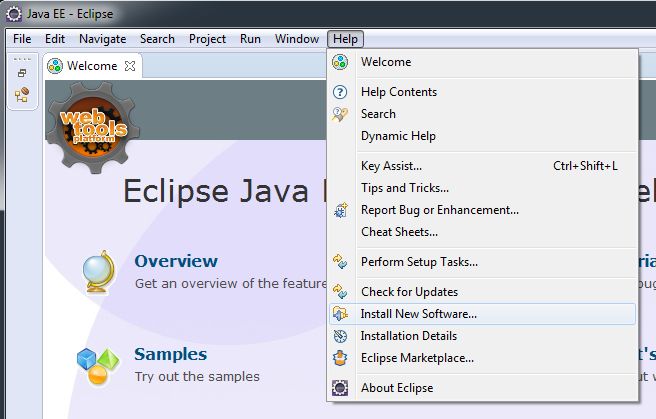The height and width of the screenshot is (419, 656).
Task: Click the About Eclipse icon
Action: [x=340, y=388]
